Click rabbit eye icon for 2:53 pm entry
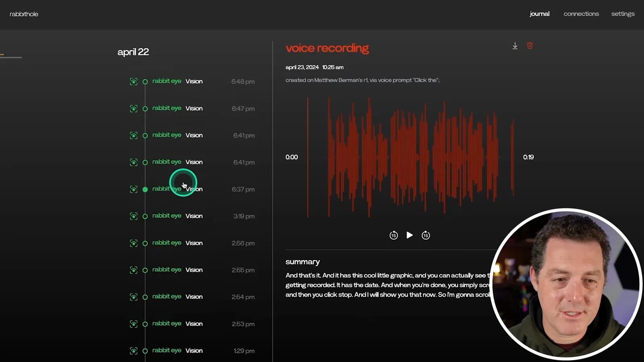Screen dimensions: 644x362 point(134,324)
